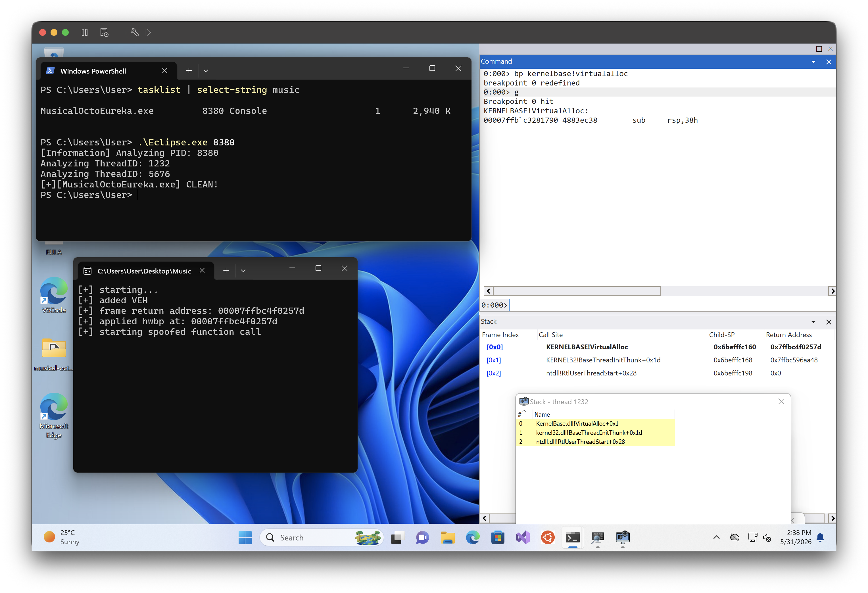Open File Explorer from taskbar
This screenshot has height=593, width=868.
[447, 538]
